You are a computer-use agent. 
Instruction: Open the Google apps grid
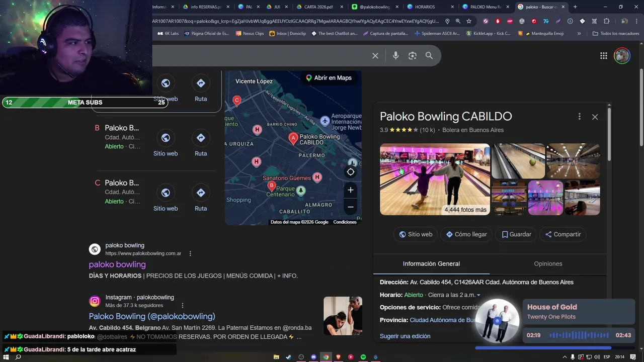[604, 56]
